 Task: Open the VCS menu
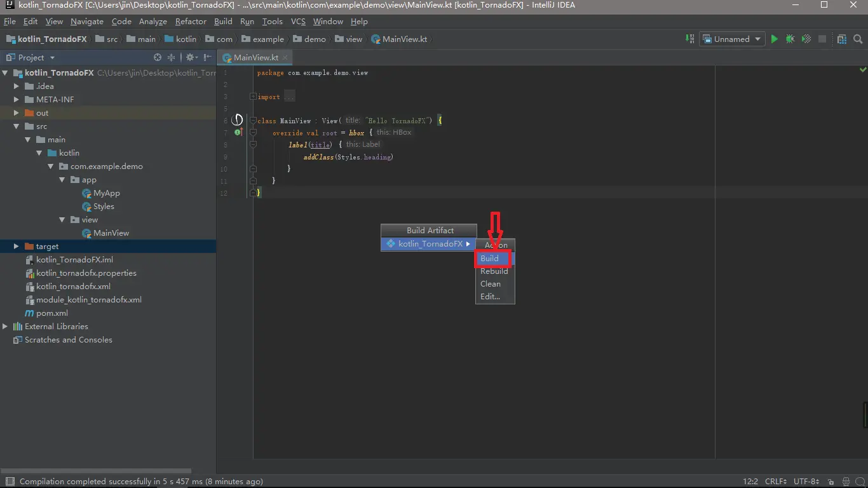point(298,21)
